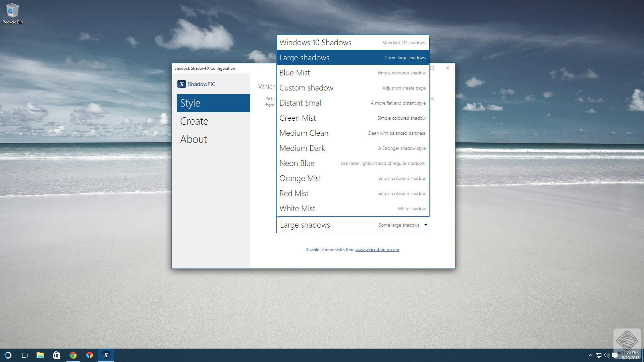The image size is (644, 362).
Task: Click Cortana search circle on taskbar
Action: [8, 355]
